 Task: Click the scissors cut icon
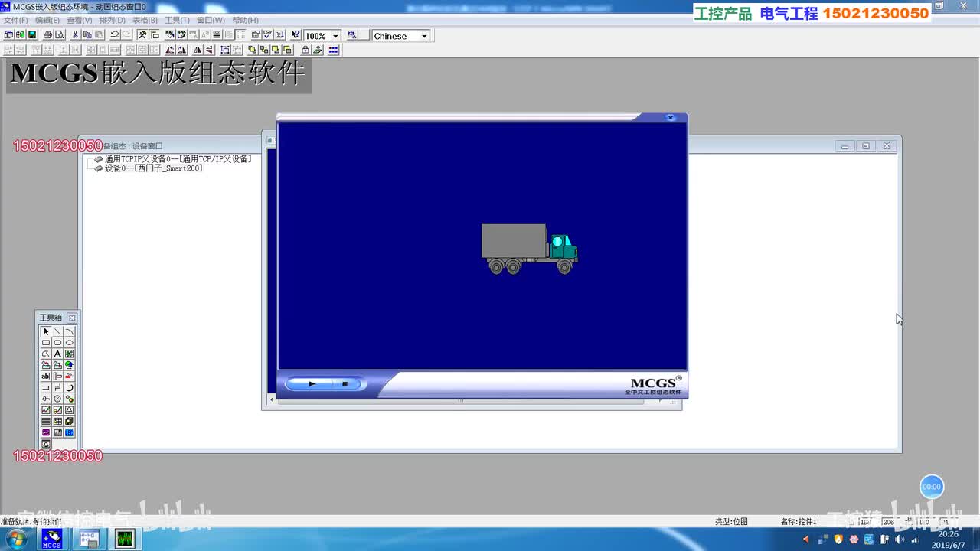pyautogui.click(x=75, y=35)
